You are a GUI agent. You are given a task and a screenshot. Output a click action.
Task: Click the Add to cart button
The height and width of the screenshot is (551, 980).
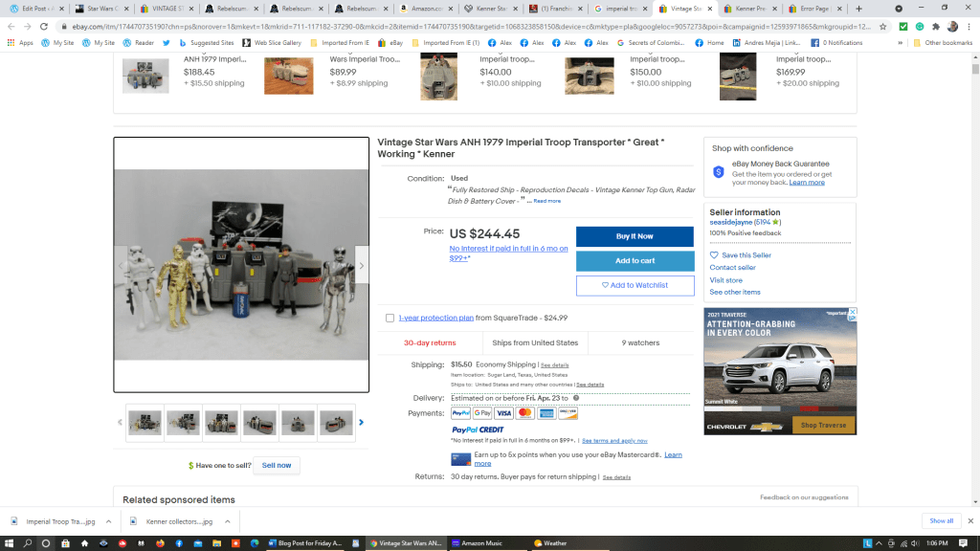[635, 261]
